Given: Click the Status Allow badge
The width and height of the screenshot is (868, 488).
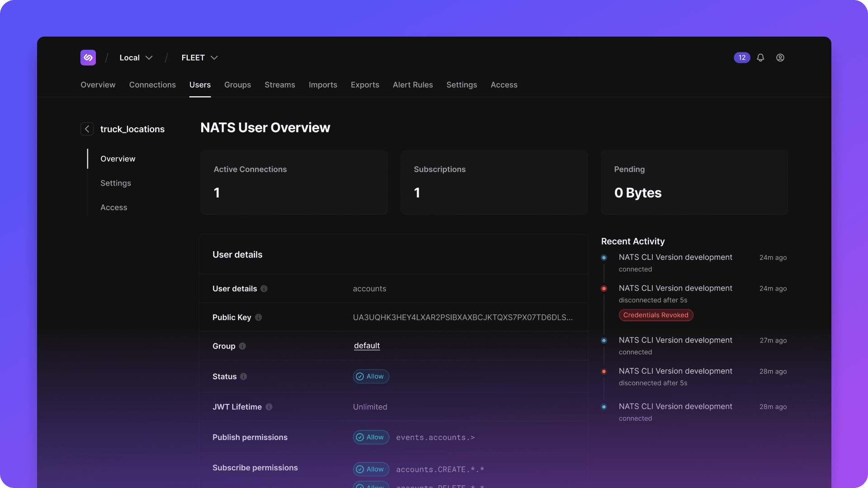Looking at the screenshot, I should 371,376.
